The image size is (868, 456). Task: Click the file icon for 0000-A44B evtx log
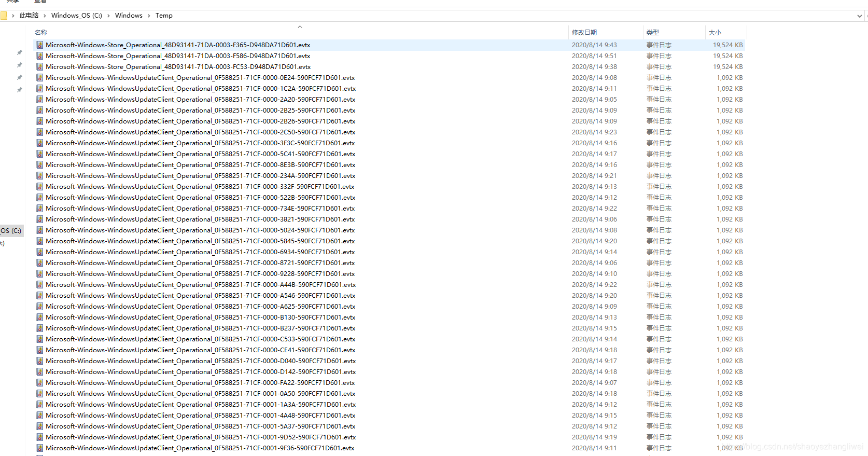[39, 285]
